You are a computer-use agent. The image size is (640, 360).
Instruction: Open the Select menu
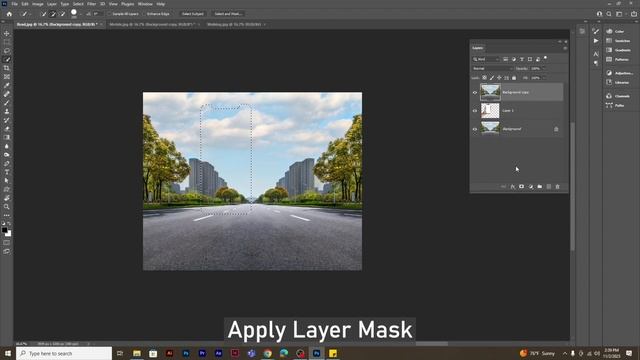pos(78,4)
